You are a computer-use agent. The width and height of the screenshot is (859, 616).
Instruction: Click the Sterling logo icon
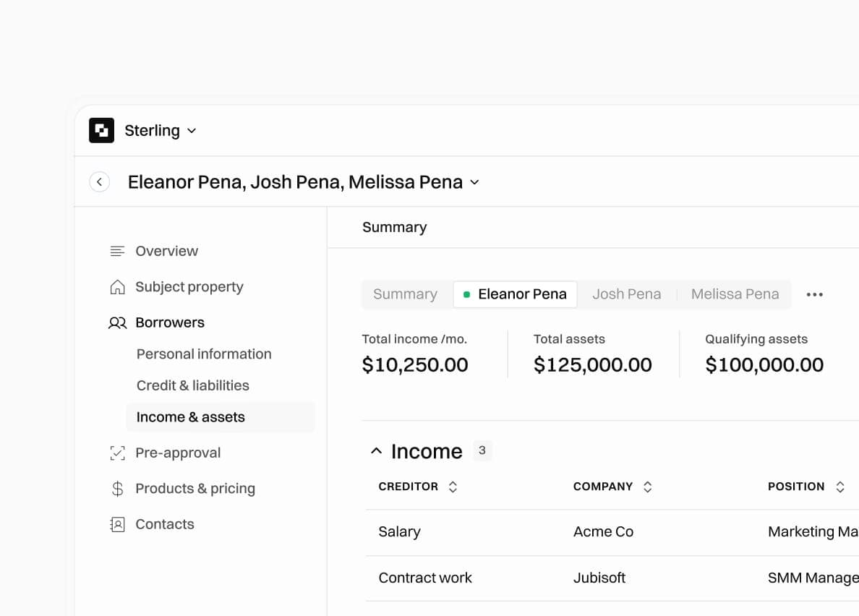point(101,130)
